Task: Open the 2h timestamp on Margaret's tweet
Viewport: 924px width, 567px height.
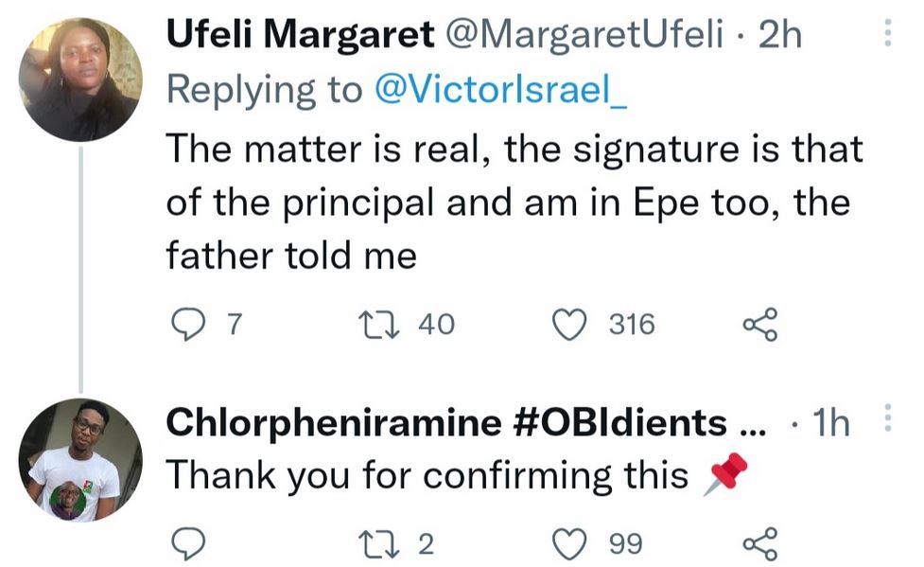Action: [x=781, y=36]
